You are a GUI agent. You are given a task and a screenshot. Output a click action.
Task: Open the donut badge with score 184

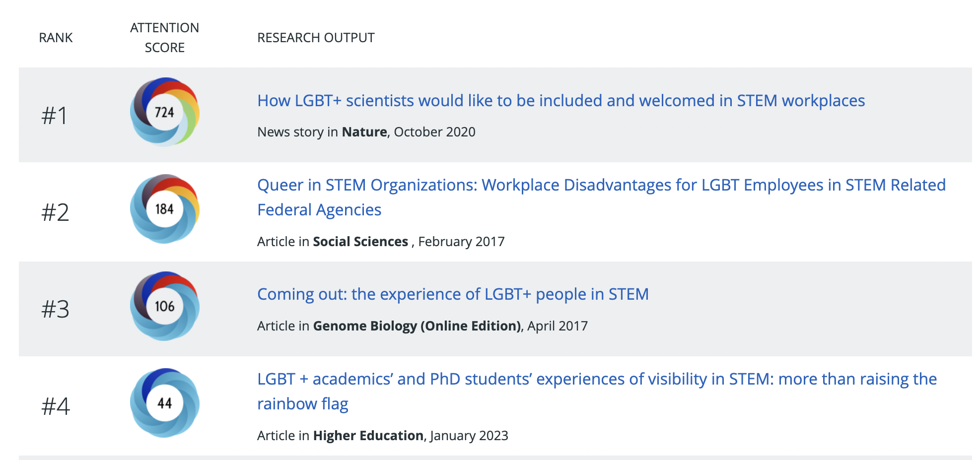click(x=164, y=209)
